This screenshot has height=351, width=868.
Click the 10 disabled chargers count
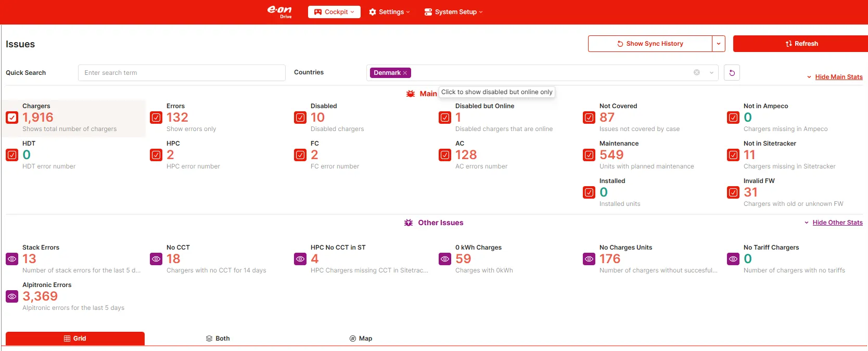point(317,118)
